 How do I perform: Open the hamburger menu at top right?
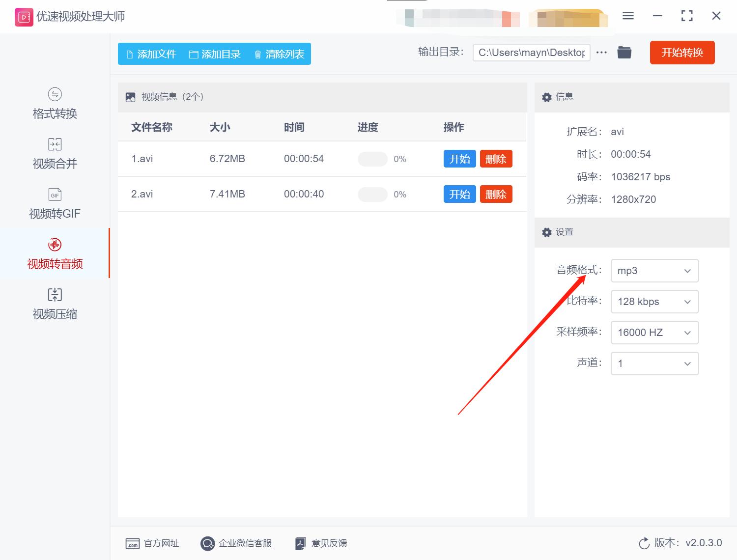(627, 16)
